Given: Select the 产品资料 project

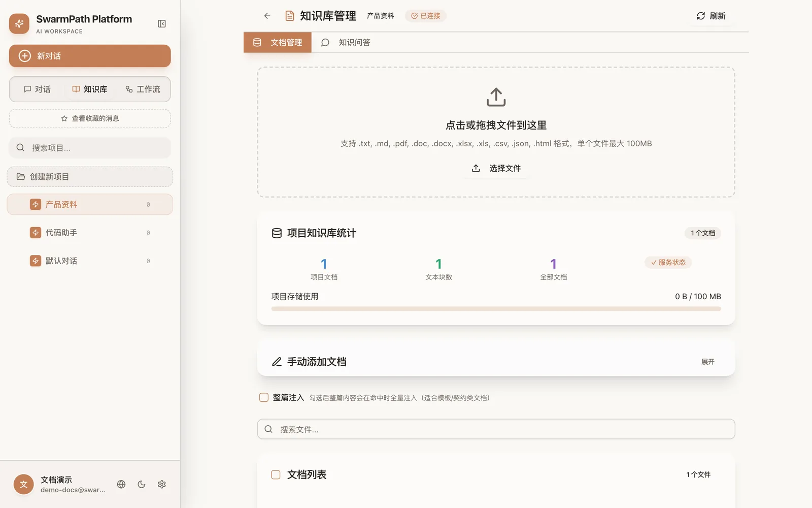Looking at the screenshot, I should click(x=90, y=204).
